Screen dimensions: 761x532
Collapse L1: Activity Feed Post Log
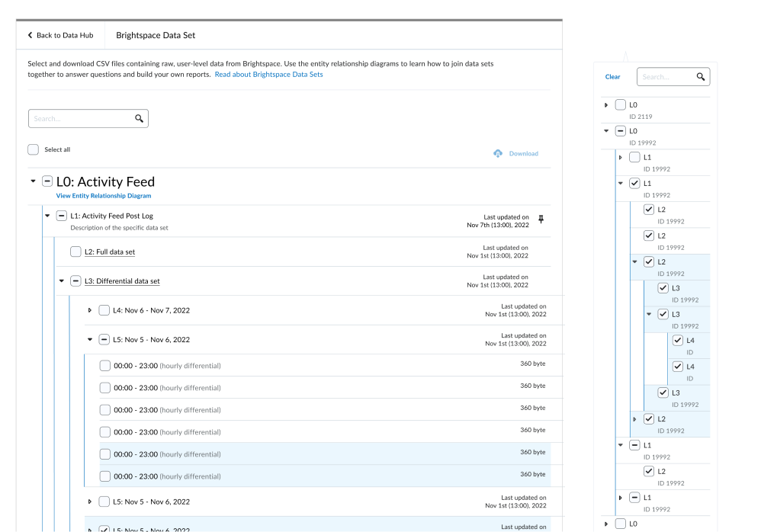47,216
